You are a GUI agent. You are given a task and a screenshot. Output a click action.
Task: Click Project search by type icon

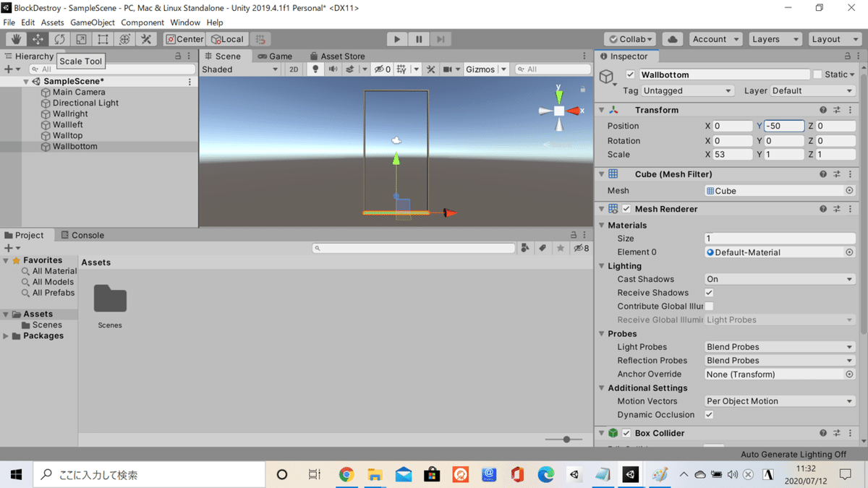(525, 248)
